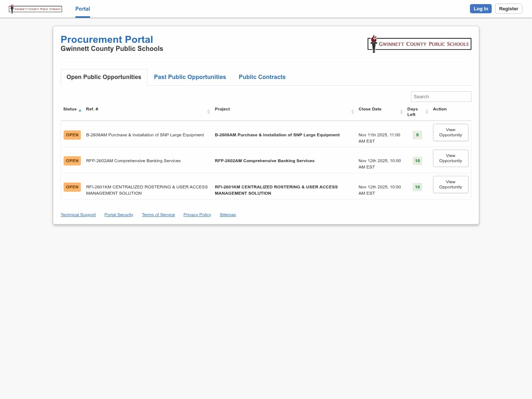Screen dimensions: 532x399
Task: Click the 9 days left badge
Action: (417, 135)
